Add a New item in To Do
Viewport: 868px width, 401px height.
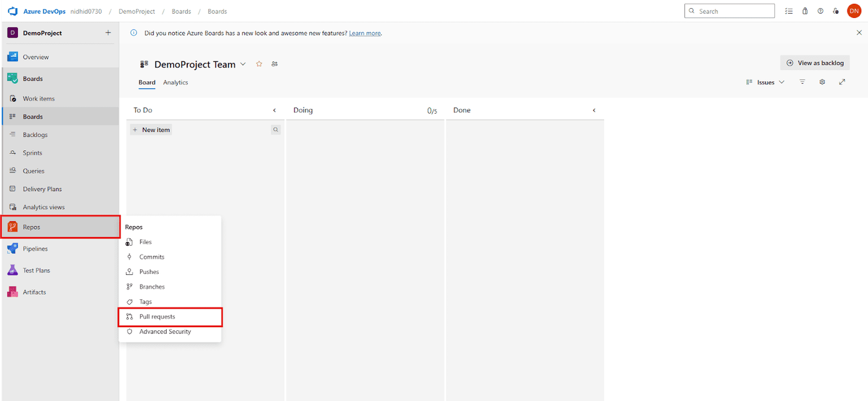click(151, 130)
